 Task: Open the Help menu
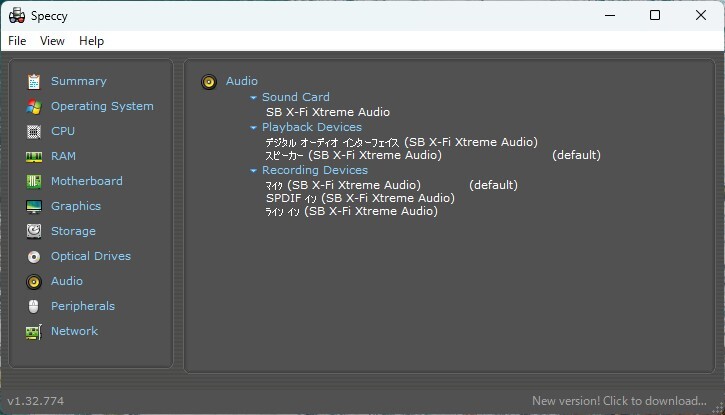point(91,41)
